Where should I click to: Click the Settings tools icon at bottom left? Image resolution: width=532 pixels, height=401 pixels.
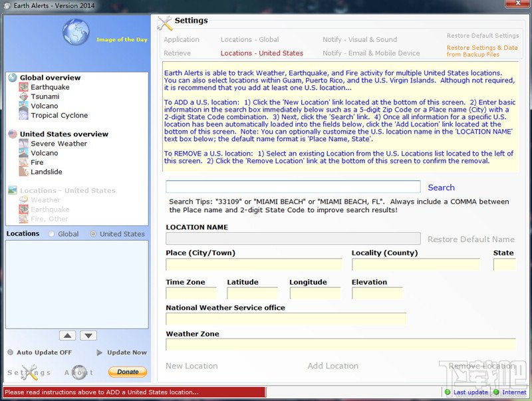point(29,372)
